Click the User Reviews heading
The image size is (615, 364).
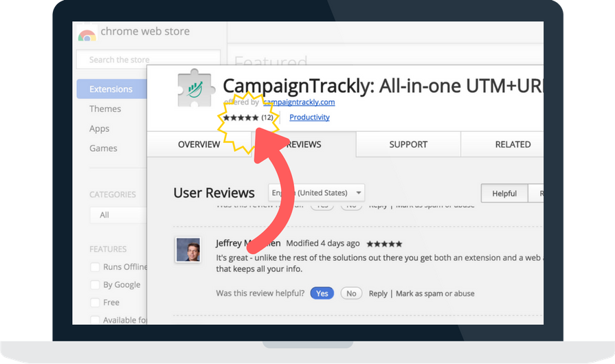pos(214,193)
